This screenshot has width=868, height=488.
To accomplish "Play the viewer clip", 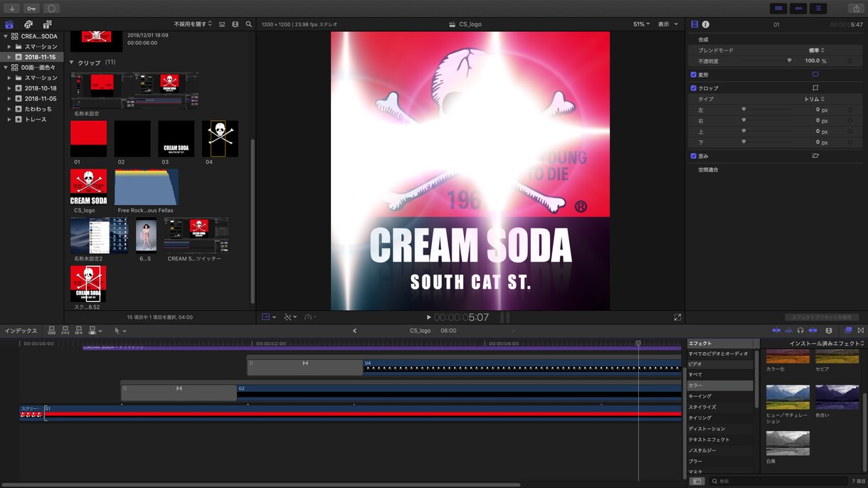I will (428, 317).
